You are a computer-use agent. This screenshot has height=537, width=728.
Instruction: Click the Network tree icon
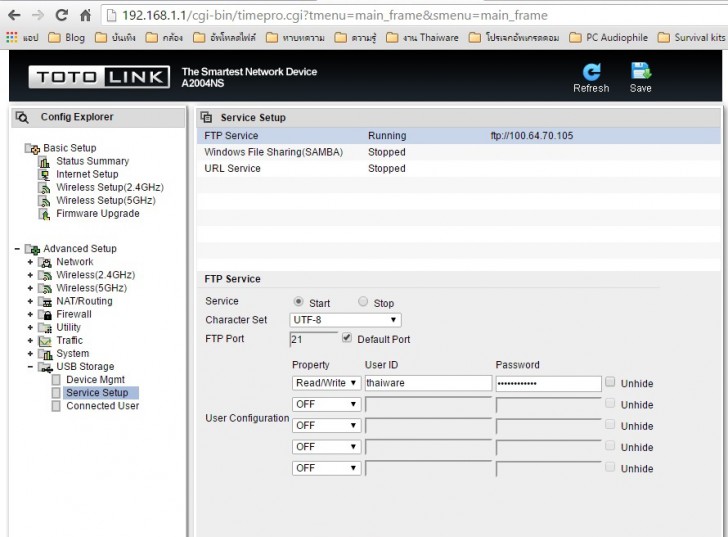tap(45, 263)
